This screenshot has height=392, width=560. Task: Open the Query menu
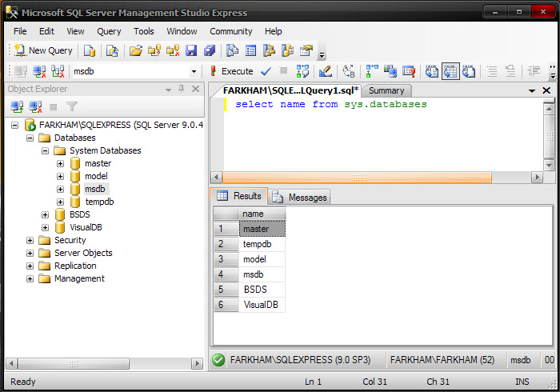[x=109, y=31]
